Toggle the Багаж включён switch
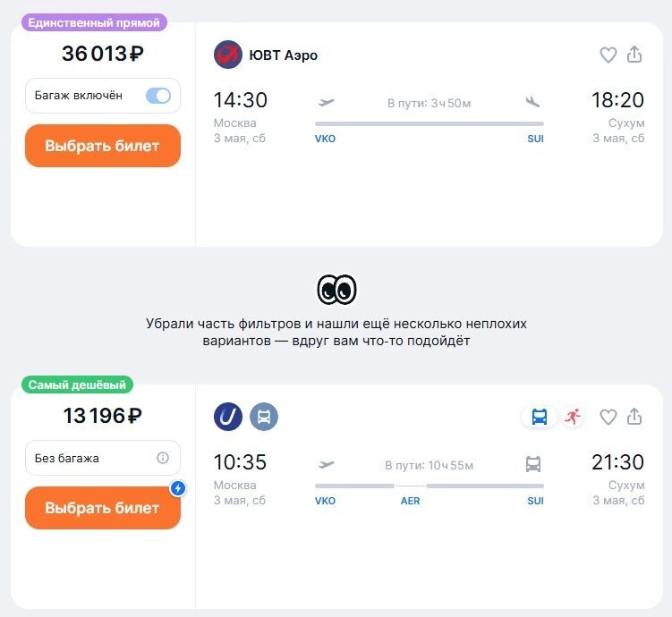Screen dimensions: 672x617 pyautogui.click(x=158, y=96)
